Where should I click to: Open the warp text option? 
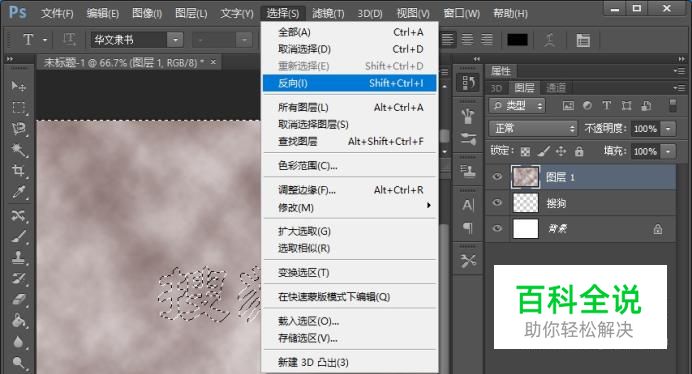549,40
